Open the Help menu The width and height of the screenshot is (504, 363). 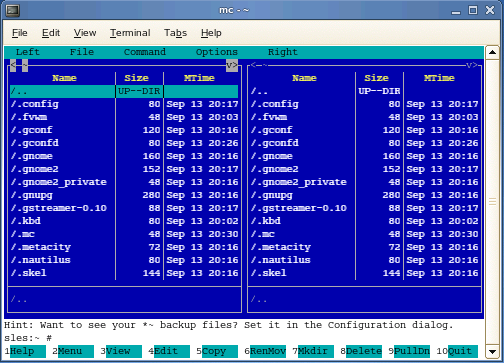(211, 33)
